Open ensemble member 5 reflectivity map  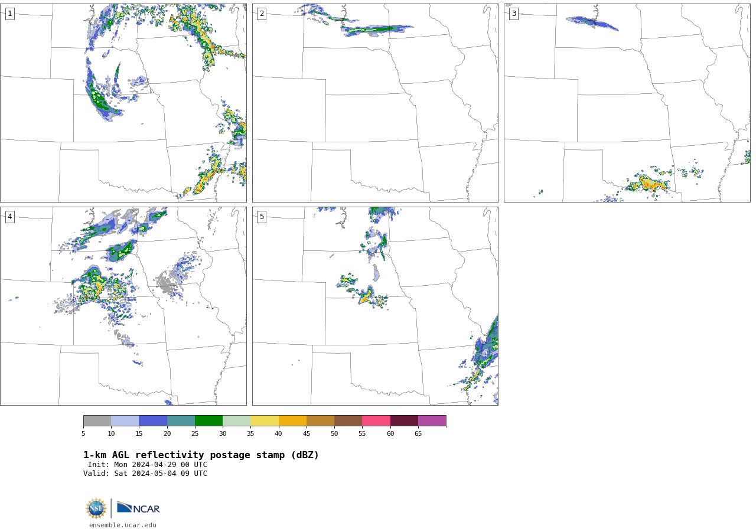375,306
